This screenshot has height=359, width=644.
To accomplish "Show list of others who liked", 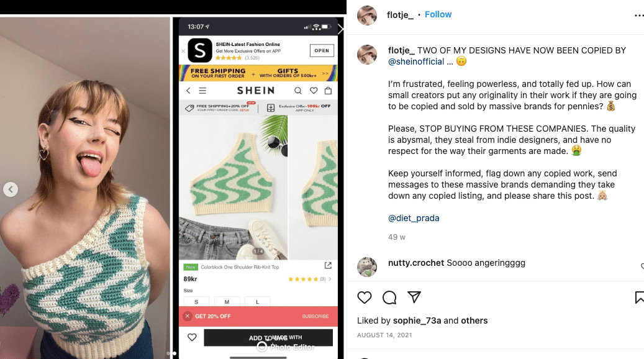I will pos(474,320).
